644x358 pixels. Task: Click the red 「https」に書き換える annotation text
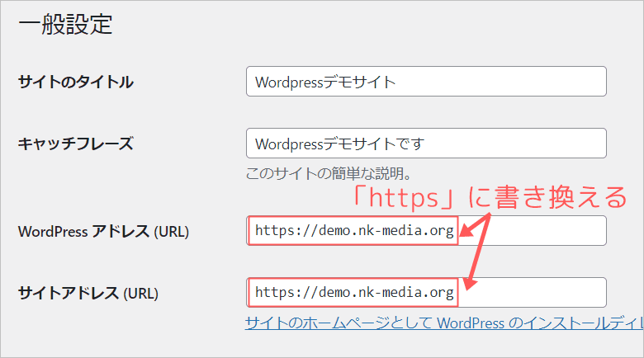coord(485,198)
